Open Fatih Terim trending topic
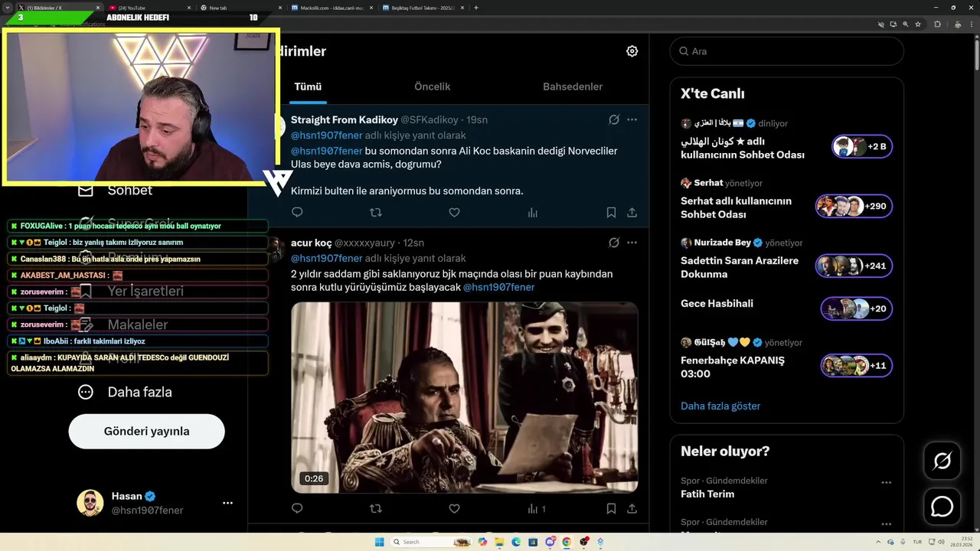 [707, 494]
